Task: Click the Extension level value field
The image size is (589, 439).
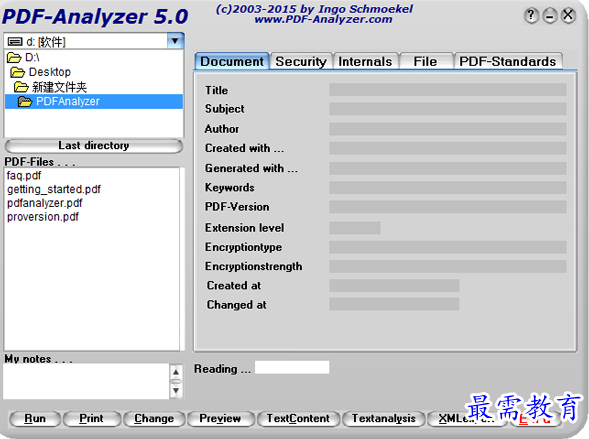Action: (x=355, y=228)
